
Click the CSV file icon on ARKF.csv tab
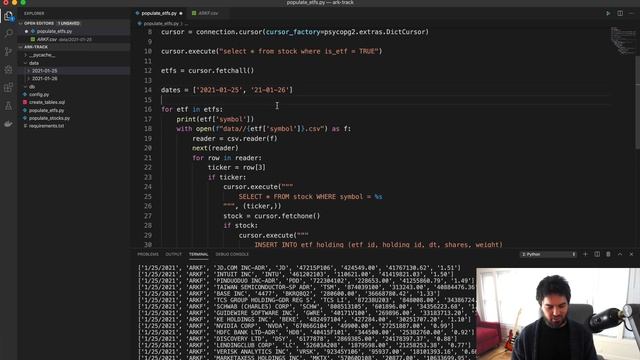click(194, 13)
